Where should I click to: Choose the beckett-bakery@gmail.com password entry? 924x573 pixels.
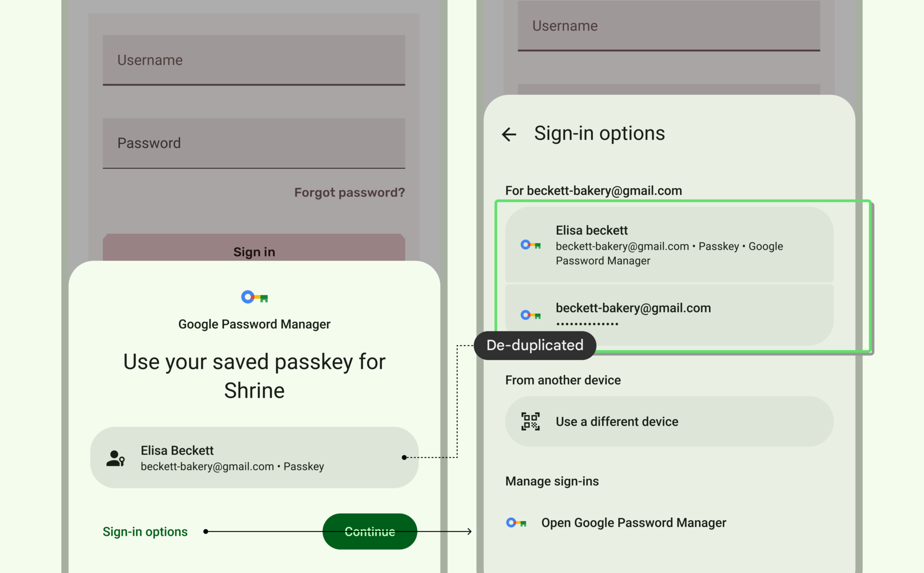click(x=669, y=315)
